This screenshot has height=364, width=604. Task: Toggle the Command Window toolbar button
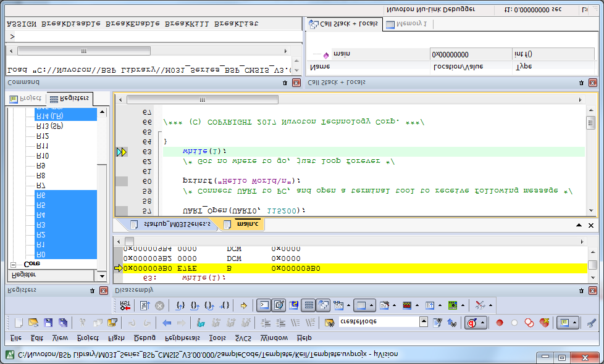[x=263, y=305]
